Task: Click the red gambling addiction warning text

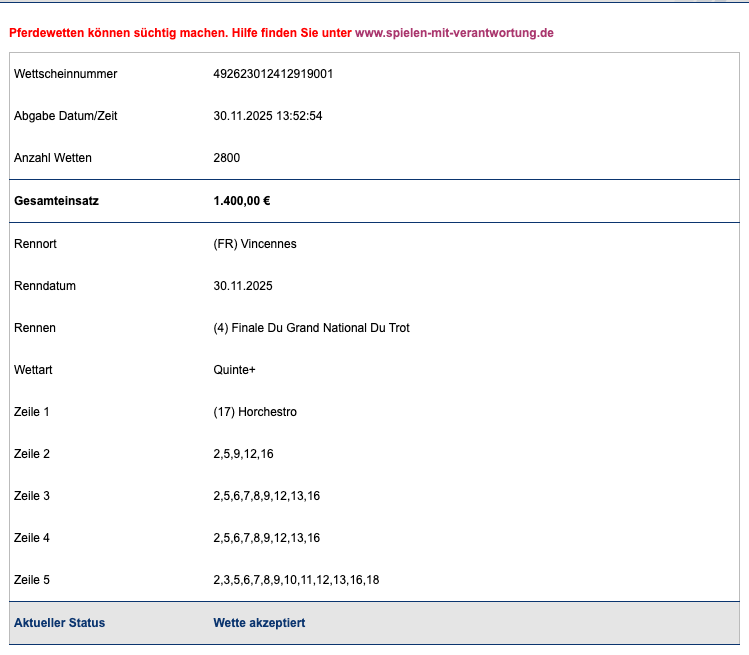Action: (180, 33)
